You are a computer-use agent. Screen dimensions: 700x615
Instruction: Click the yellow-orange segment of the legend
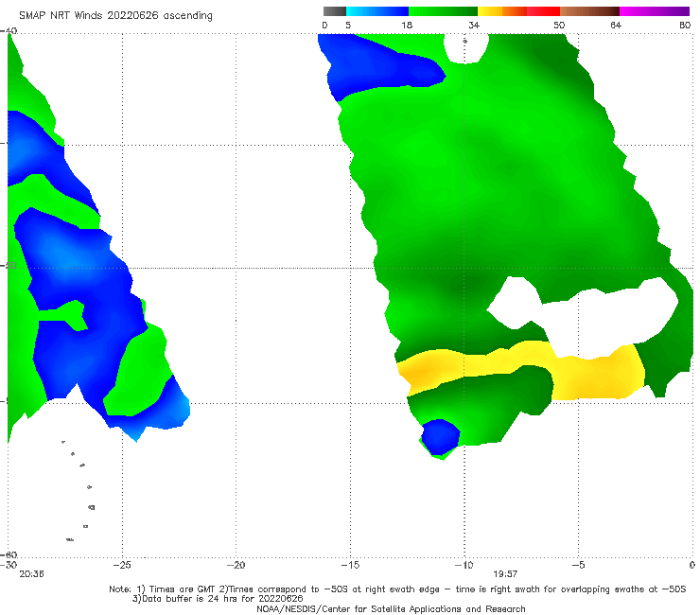[501, 11]
